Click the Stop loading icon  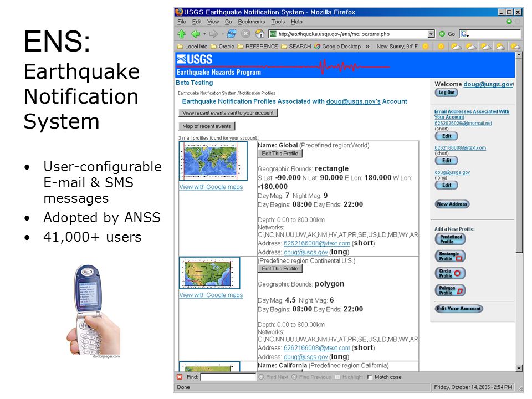[x=245, y=34]
